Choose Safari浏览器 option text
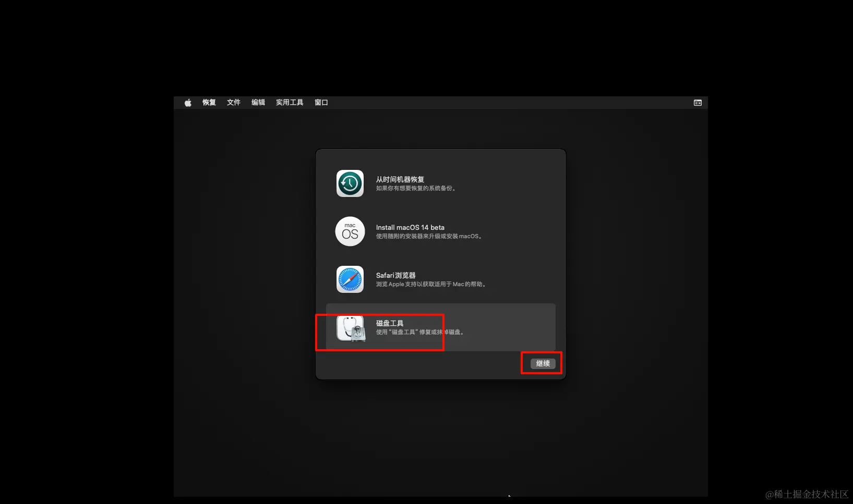The height and width of the screenshot is (504, 853). click(396, 275)
